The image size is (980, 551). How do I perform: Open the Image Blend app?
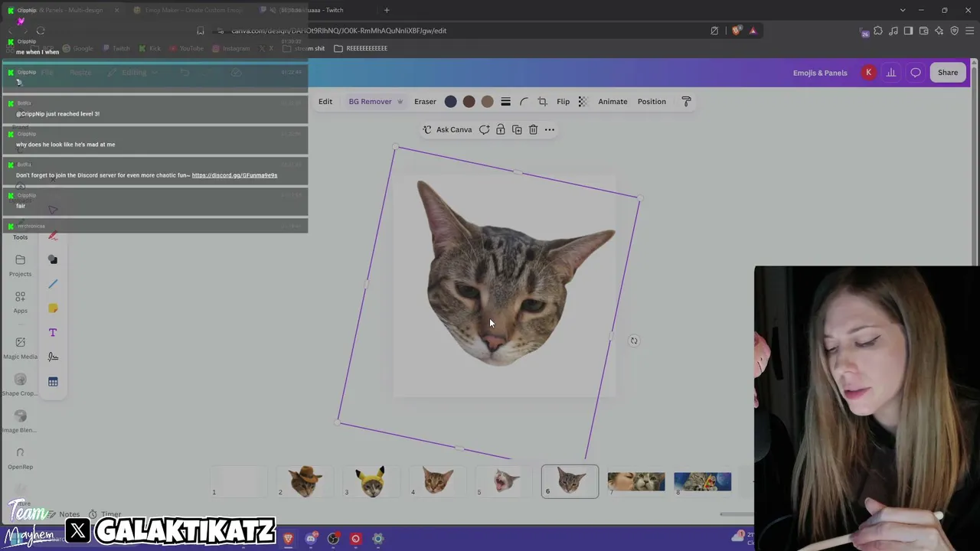point(20,422)
